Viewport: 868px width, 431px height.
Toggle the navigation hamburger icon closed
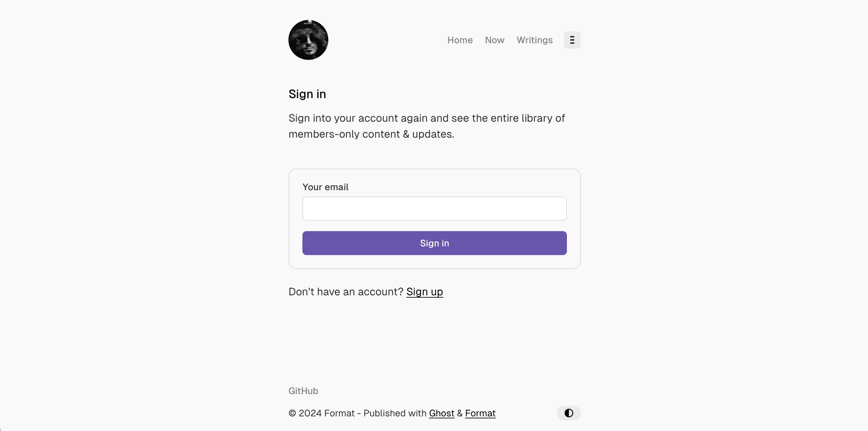572,40
